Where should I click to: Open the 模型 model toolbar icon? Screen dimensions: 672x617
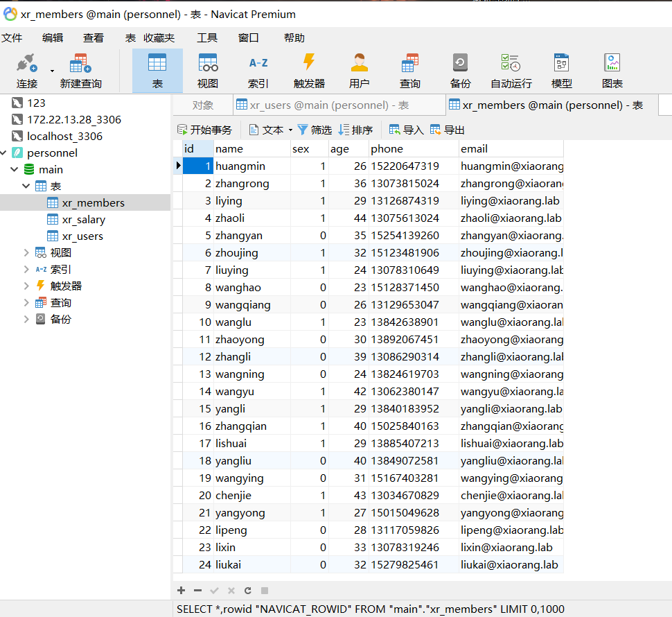[x=561, y=70]
